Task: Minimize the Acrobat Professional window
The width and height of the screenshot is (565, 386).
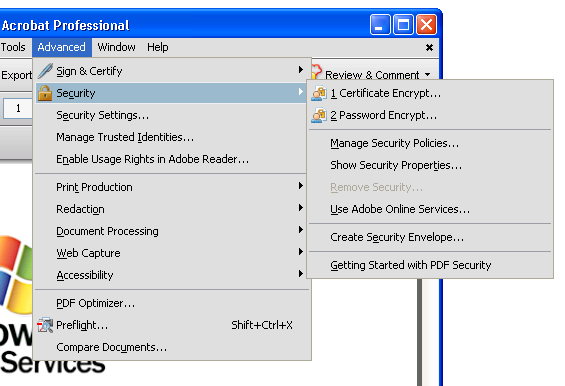Action: [379, 25]
